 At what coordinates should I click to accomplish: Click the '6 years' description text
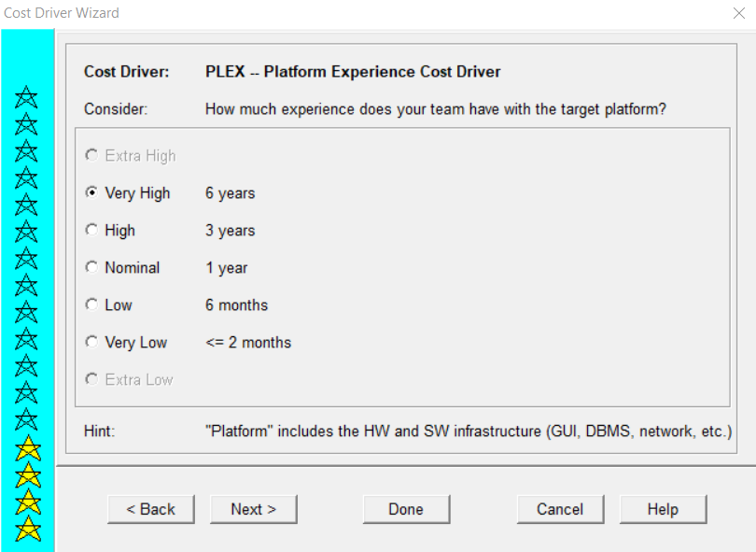[x=230, y=193]
